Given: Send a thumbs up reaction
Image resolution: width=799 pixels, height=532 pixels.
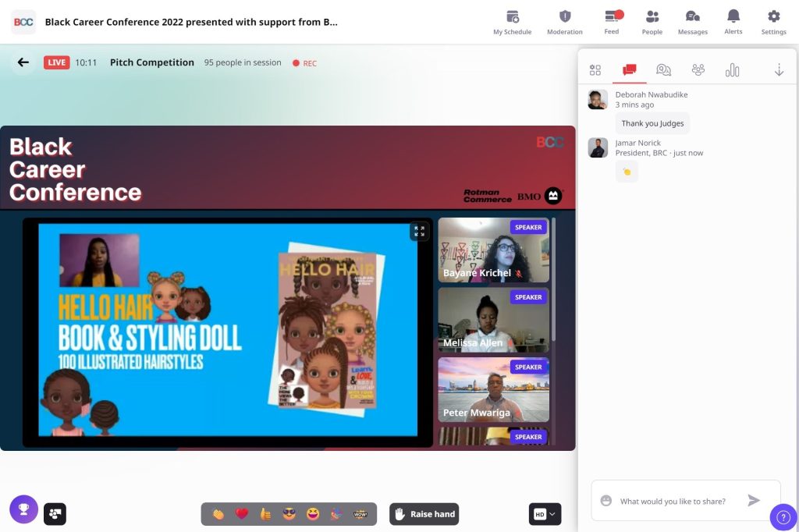Looking at the screenshot, I should point(265,513).
